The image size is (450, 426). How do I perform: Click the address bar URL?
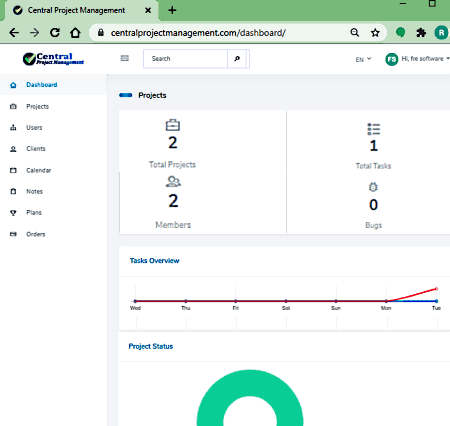click(198, 33)
